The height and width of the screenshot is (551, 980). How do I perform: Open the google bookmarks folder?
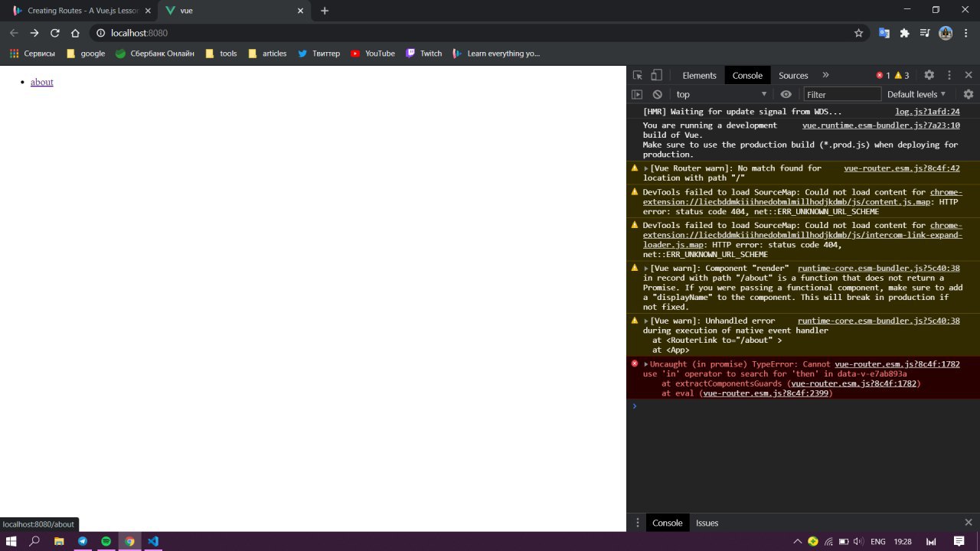(x=86, y=54)
